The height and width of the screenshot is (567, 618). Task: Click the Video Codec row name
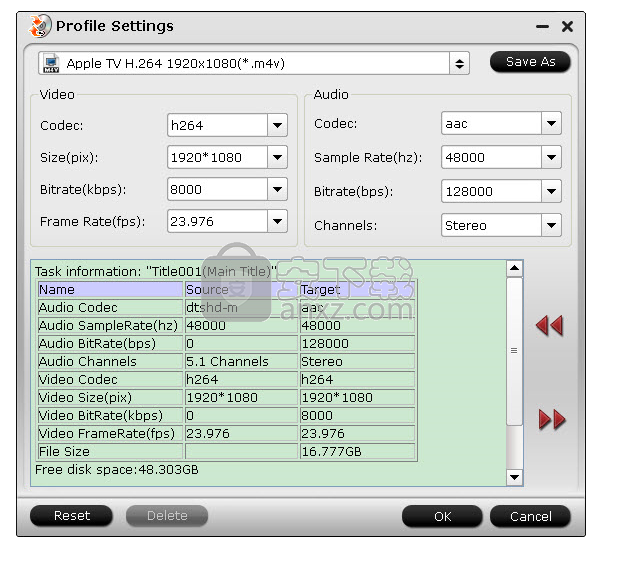(x=110, y=380)
